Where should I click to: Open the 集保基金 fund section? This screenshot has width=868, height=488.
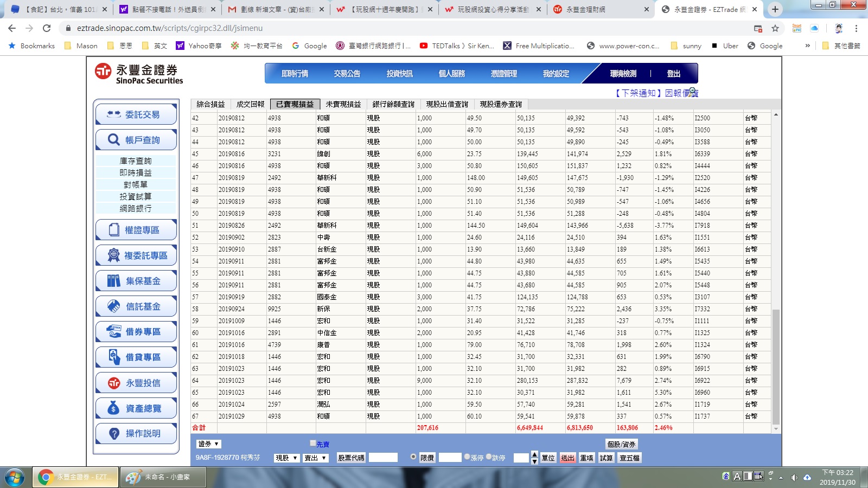pyautogui.click(x=136, y=281)
